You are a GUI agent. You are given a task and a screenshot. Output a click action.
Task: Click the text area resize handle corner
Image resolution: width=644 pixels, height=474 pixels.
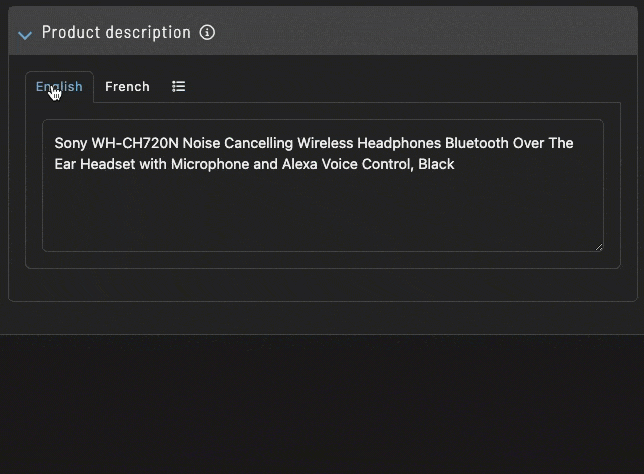click(x=599, y=247)
